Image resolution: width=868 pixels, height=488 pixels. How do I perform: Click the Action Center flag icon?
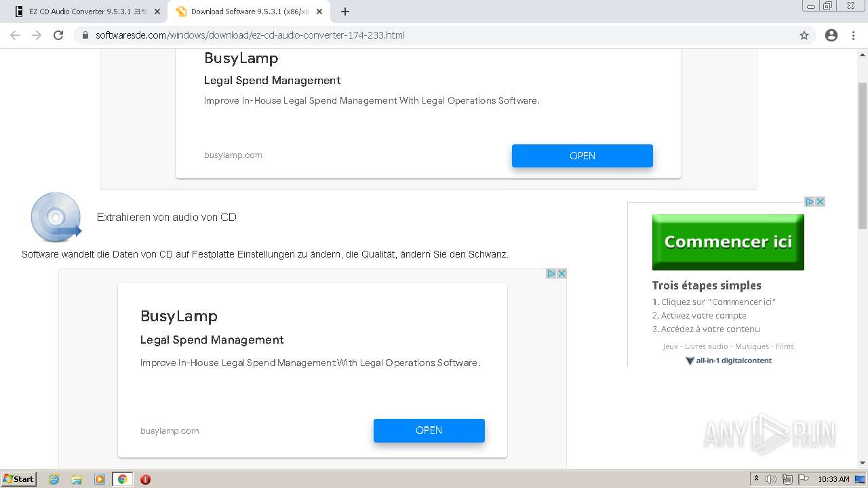[804, 479]
